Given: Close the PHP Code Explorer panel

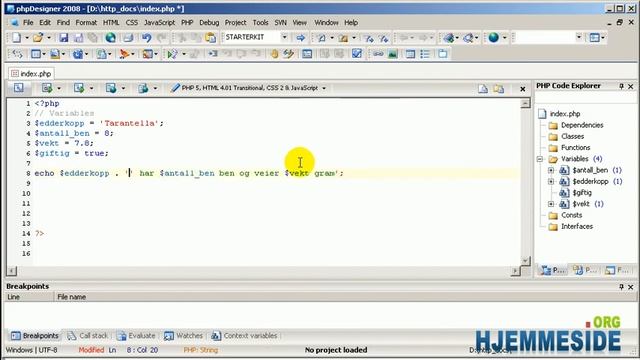Looking at the screenshot, I should [631, 86].
